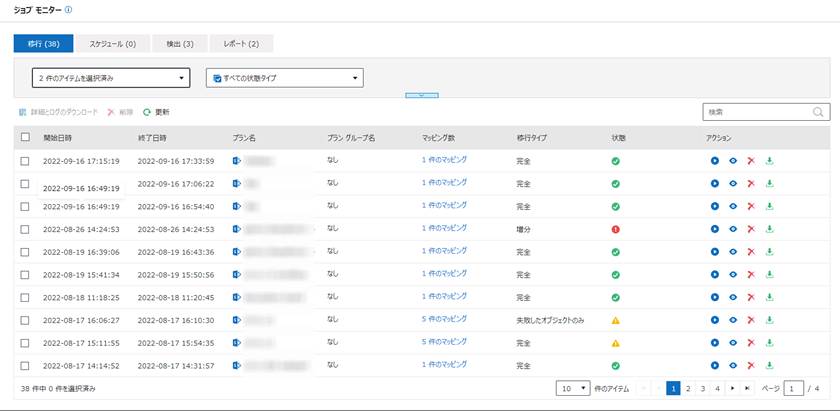Switch to the スケジュール (0) tab
This screenshot has height=411, width=840.
[x=112, y=44]
